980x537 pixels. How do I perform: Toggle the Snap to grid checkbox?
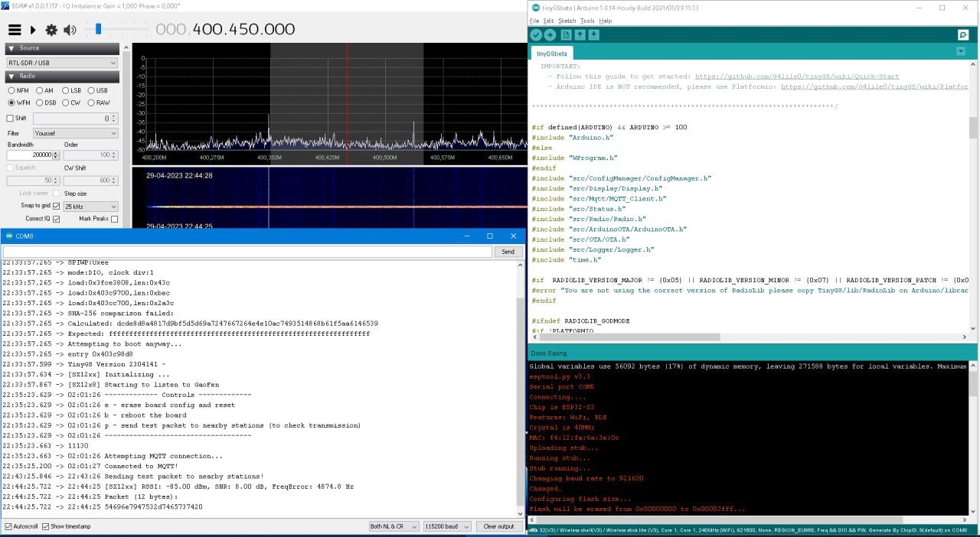pyautogui.click(x=57, y=207)
